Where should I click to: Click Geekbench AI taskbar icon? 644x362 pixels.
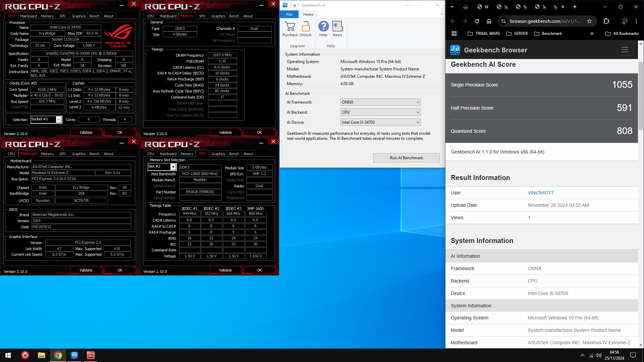74,355
